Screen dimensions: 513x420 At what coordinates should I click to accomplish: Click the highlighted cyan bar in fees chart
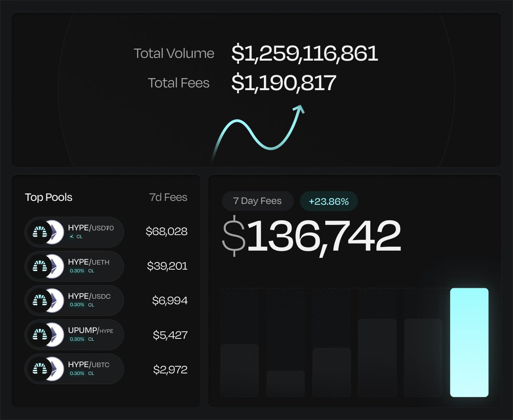(x=469, y=342)
